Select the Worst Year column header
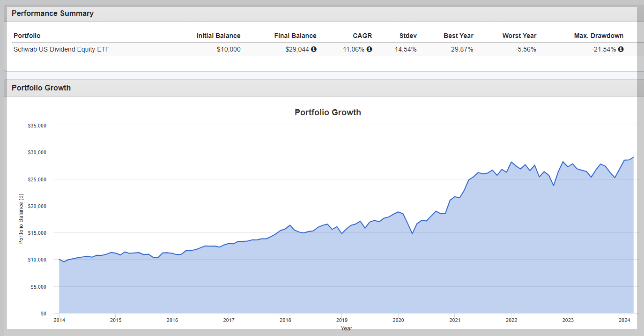 coord(519,36)
